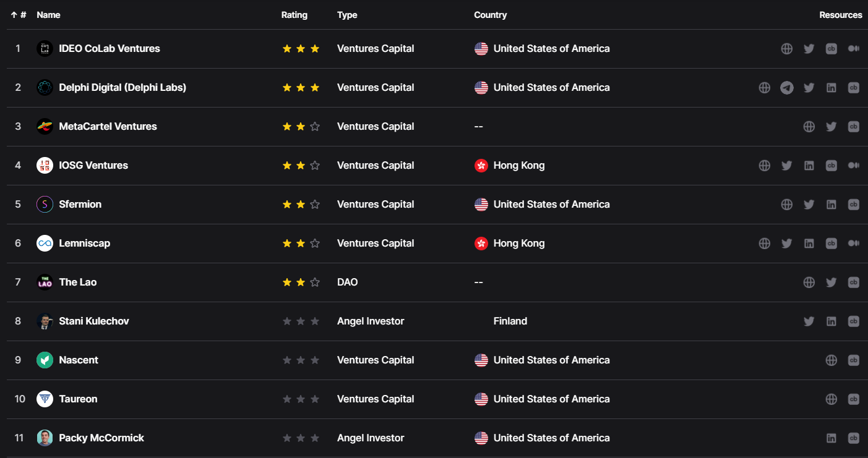Open the Stani Kulechov investor link

pyautogui.click(x=94, y=321)
